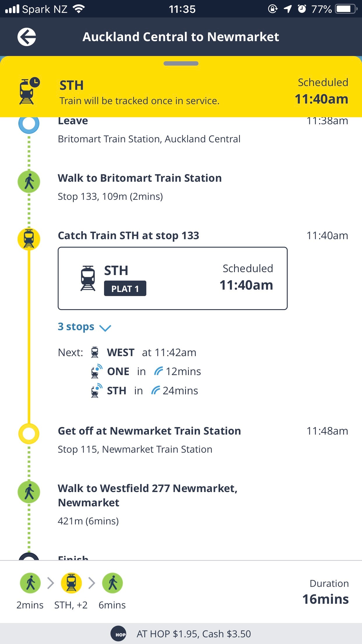Image resolution: width=362 pixels, height=644 pixels.
Task: Tap the back arrow icon
Action: tap(27, 37)
